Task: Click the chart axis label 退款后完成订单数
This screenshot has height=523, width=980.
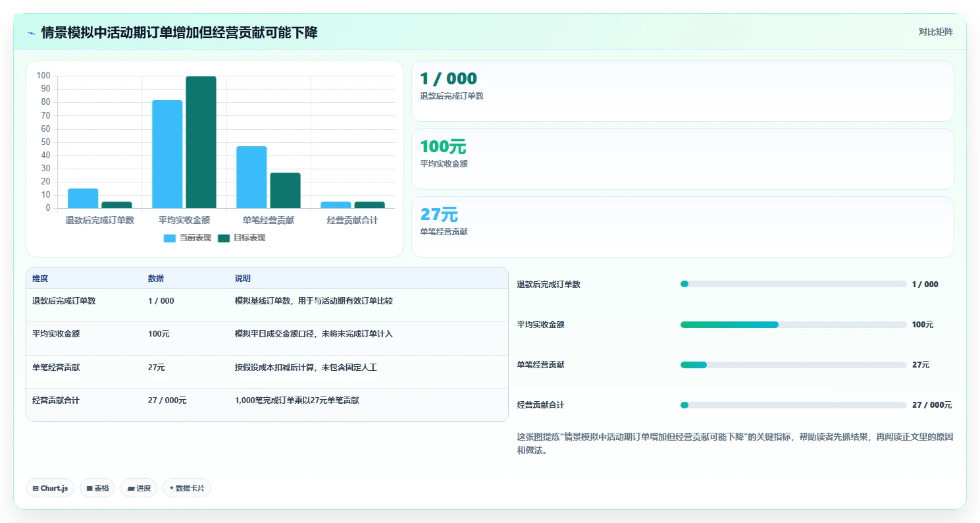Action: tap(100, 220)
